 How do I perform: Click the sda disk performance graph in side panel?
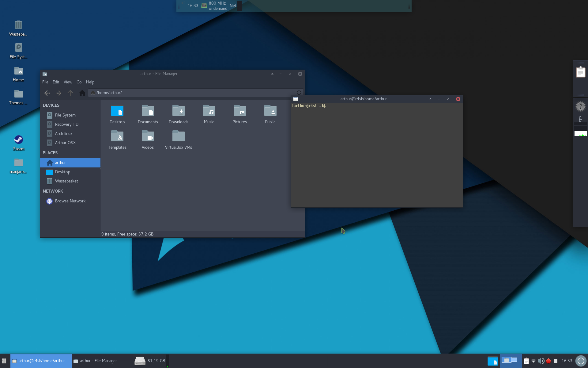point(580,133)
